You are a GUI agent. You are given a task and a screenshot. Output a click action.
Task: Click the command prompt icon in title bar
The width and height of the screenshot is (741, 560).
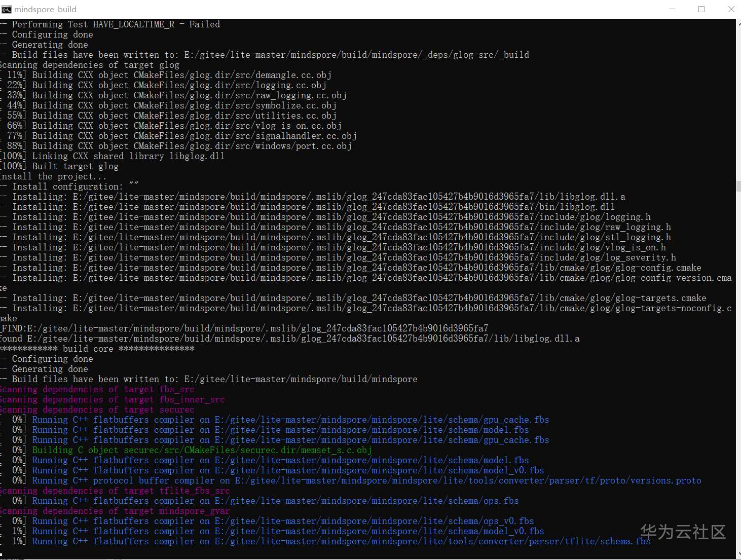coord(7,9)
